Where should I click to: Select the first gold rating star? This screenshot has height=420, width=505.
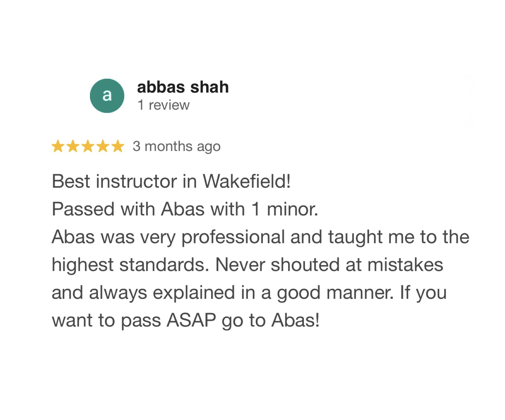tap(58, 146)
